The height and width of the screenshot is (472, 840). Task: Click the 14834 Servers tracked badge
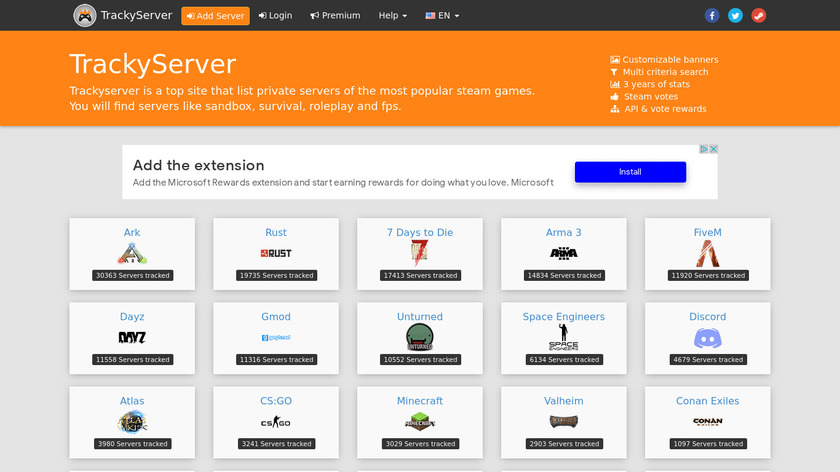[564, 275]
